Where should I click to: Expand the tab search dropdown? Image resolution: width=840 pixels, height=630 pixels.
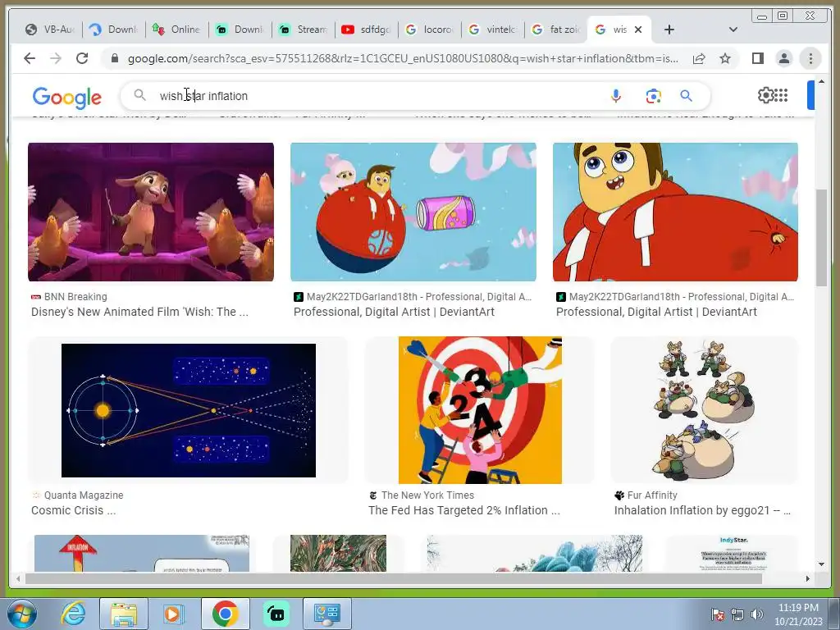point(733,30)
